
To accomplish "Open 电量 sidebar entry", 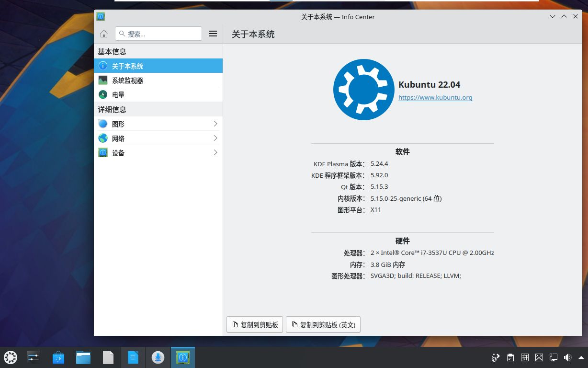I will coord(158,94).
